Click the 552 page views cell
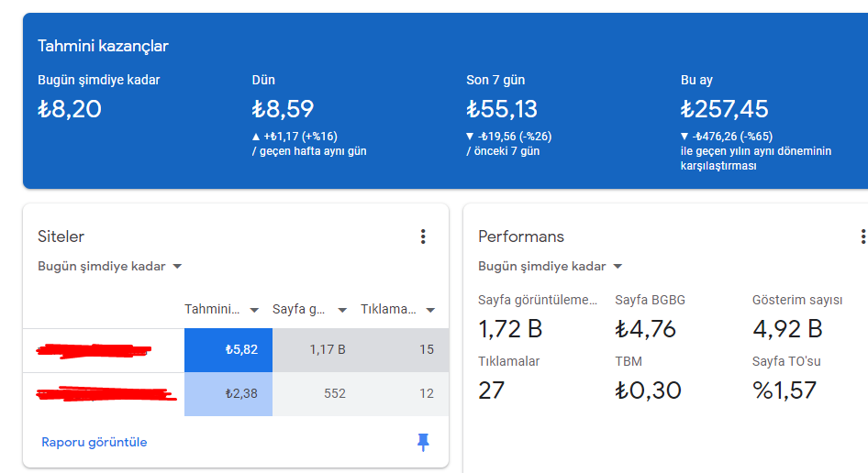This screenshot has height=473, width=868. coord(316,394)
